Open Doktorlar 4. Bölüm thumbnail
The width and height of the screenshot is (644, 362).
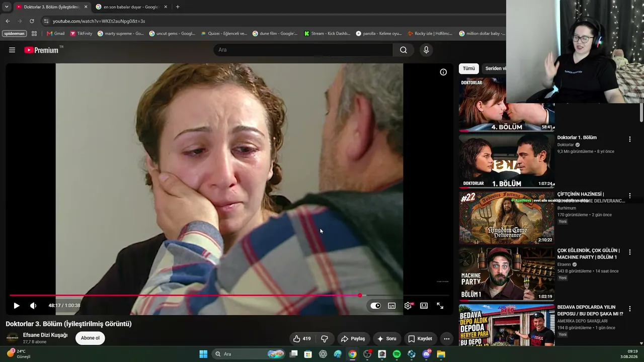point(507,105)
